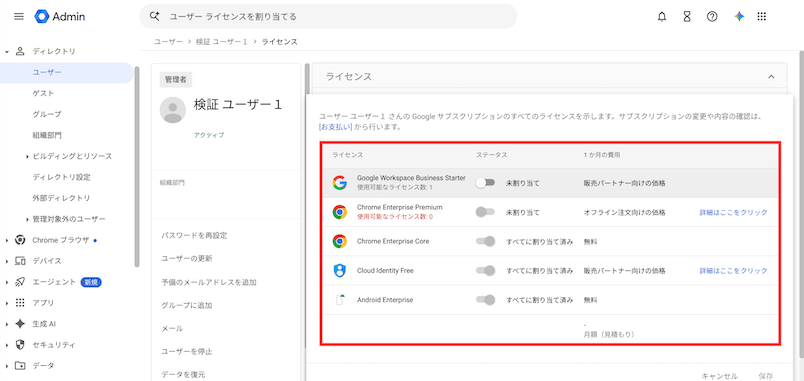Click パスワードを再設定

tap(194, 235)
